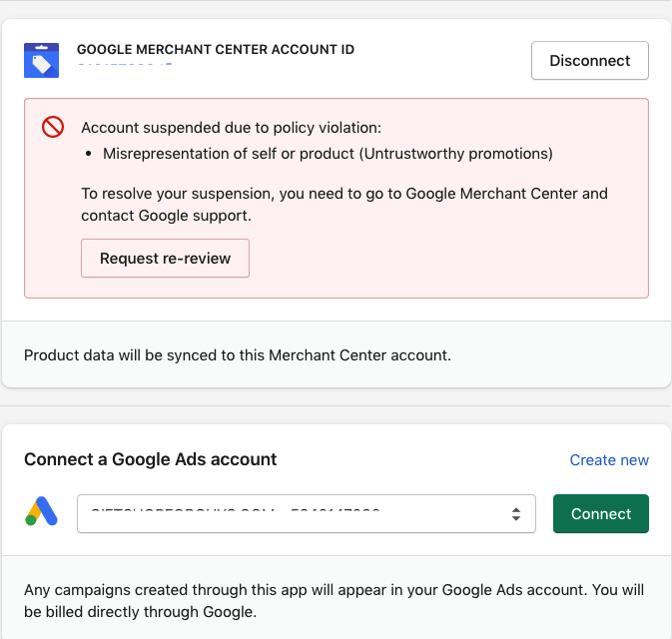Click the Untrustworthy promotions text
Viewport: 672px width, 639px height.
[474, 154]
